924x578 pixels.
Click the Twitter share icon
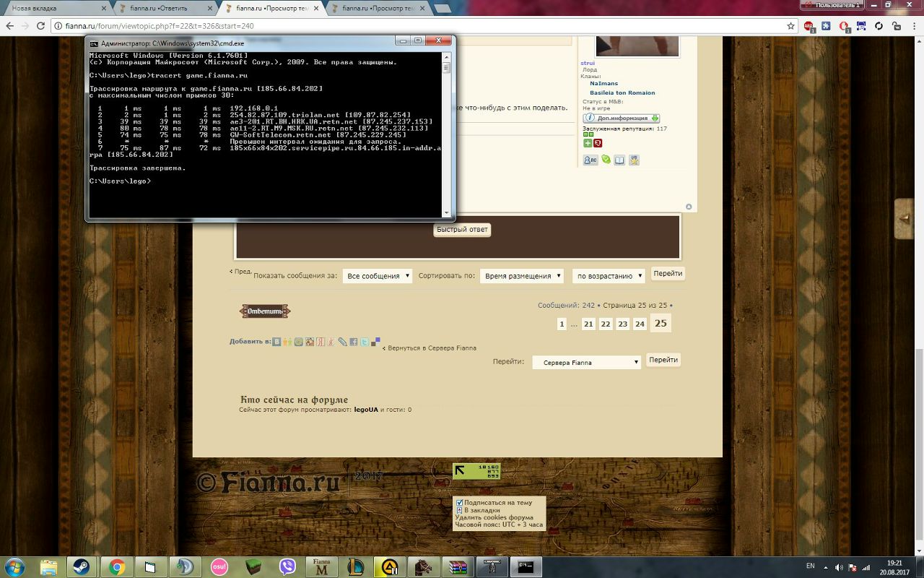[365, 342]
